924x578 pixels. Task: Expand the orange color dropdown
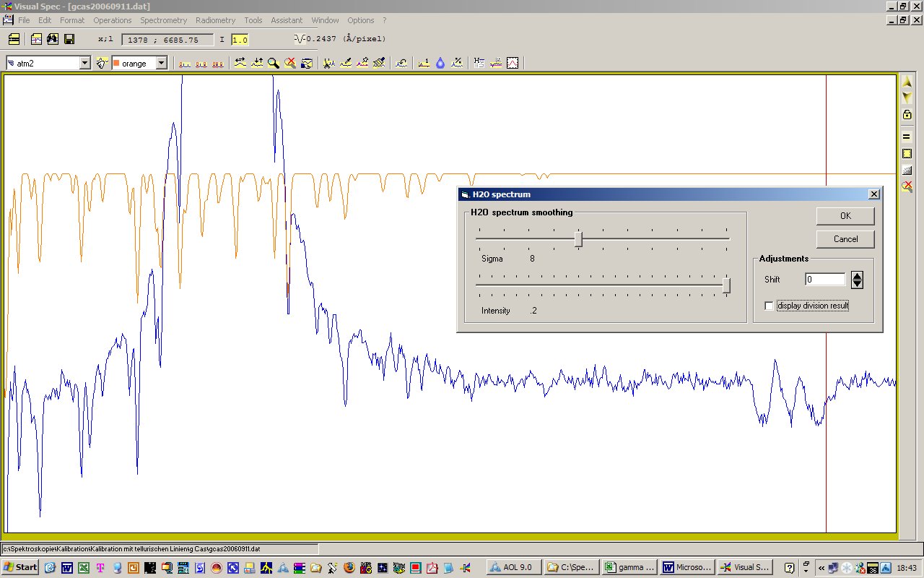(x=161, y=64)
